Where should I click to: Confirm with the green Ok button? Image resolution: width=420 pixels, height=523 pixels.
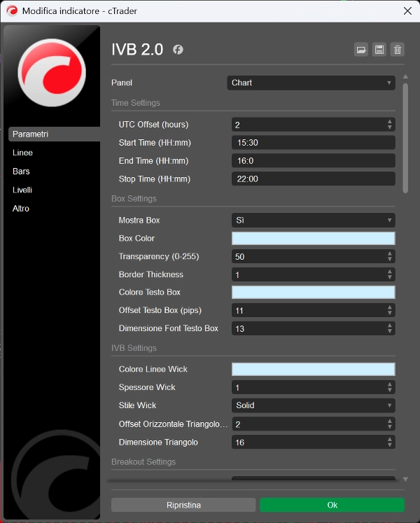[332, 505]
